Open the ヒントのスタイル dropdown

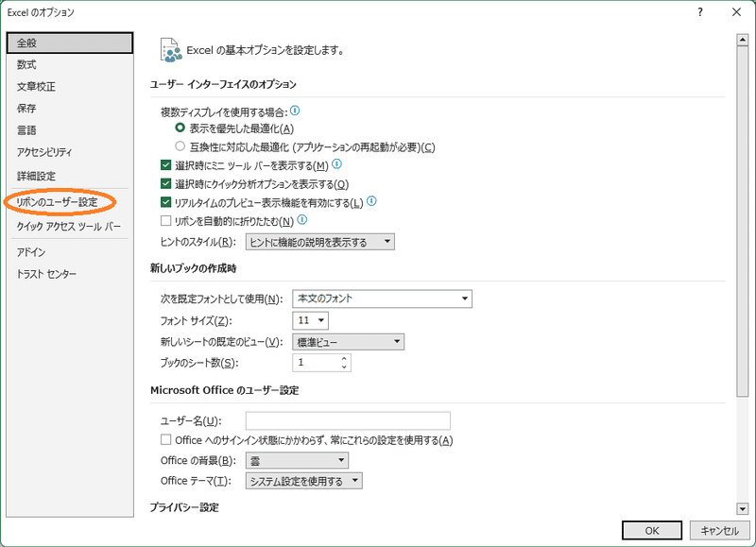point(320,242)
